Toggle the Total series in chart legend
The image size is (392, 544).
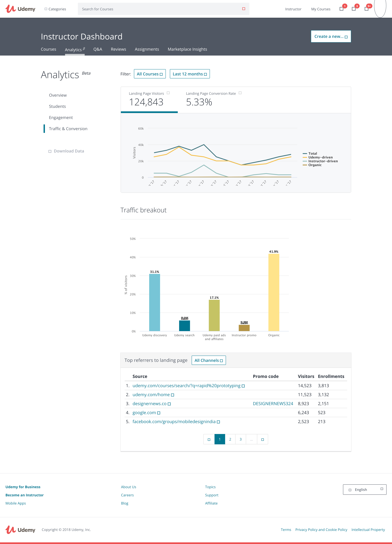(x=310, y=154)
